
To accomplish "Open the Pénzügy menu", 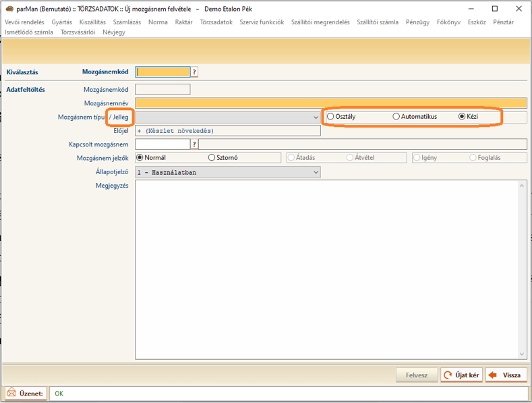I will click(417, 22).
